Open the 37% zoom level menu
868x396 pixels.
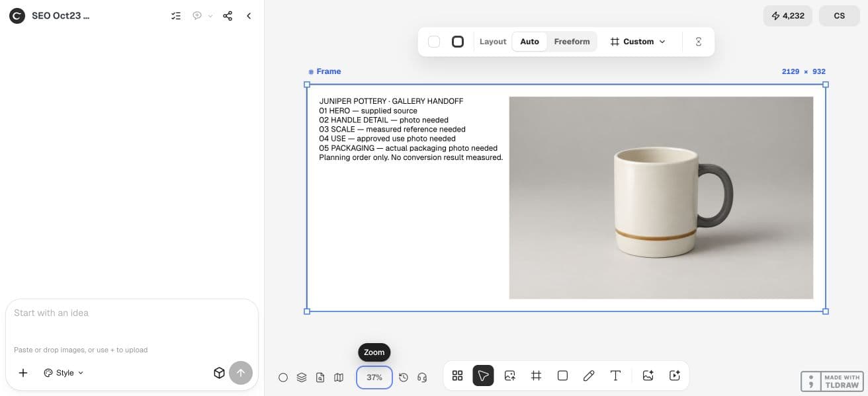[x=374, y=377]
